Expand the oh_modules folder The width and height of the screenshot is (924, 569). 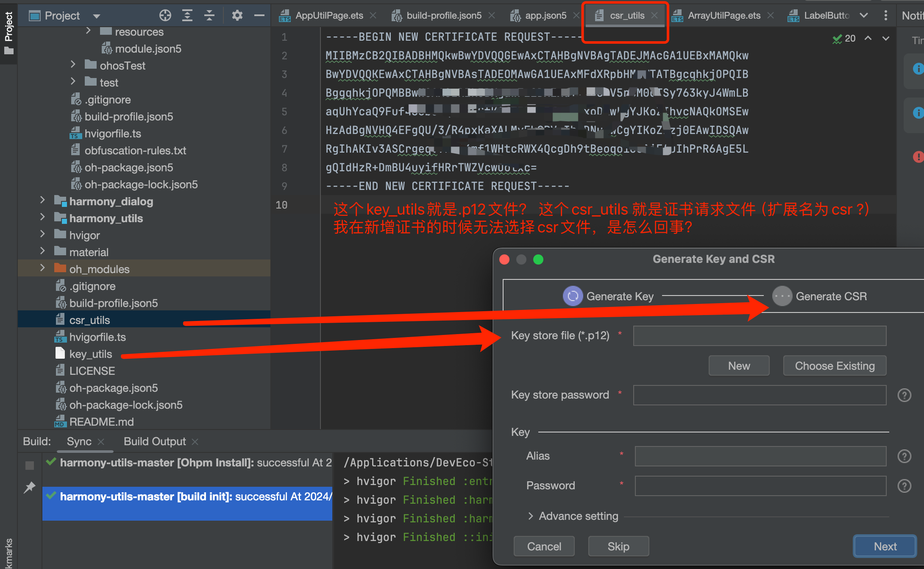click(42, 268)
